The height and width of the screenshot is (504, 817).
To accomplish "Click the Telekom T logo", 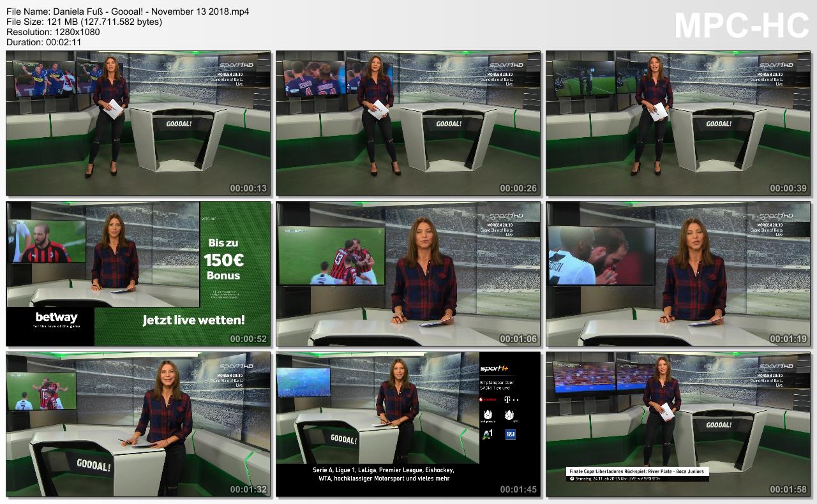I will tap(511, 399).
